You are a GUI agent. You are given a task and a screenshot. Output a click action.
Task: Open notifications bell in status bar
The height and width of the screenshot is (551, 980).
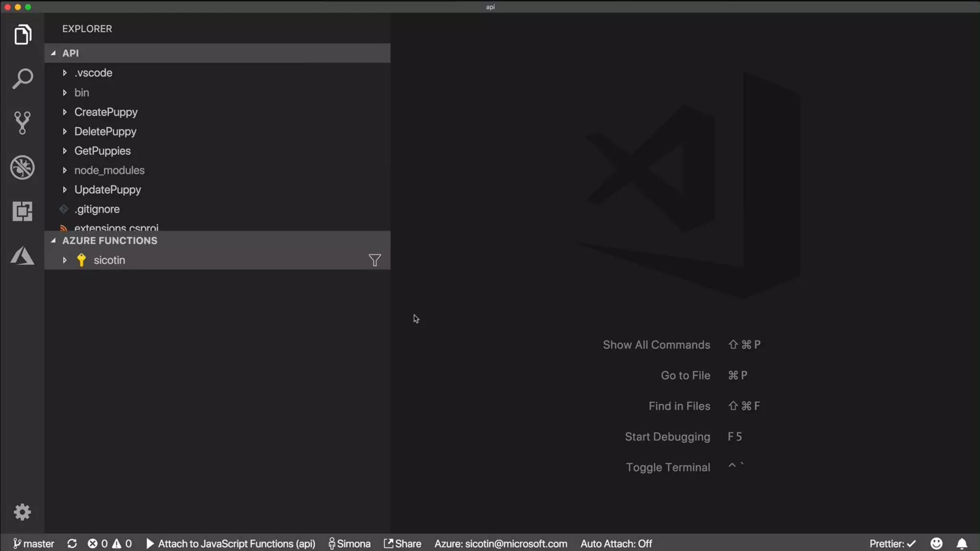(x=962, y=544)
